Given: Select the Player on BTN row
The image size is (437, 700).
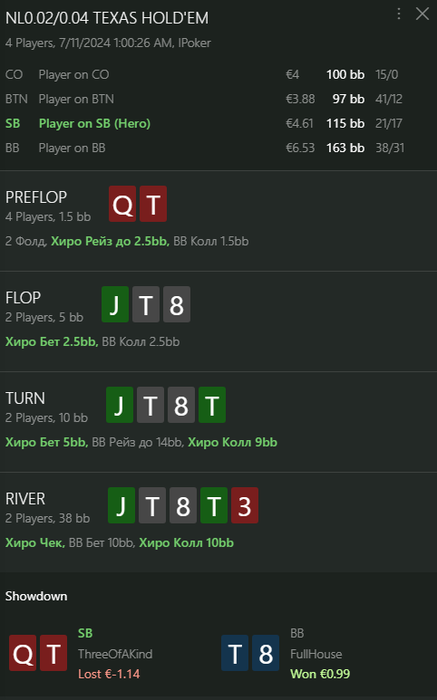Looking at the screenshot, I should pyautogui.click(x=218, y=99).
